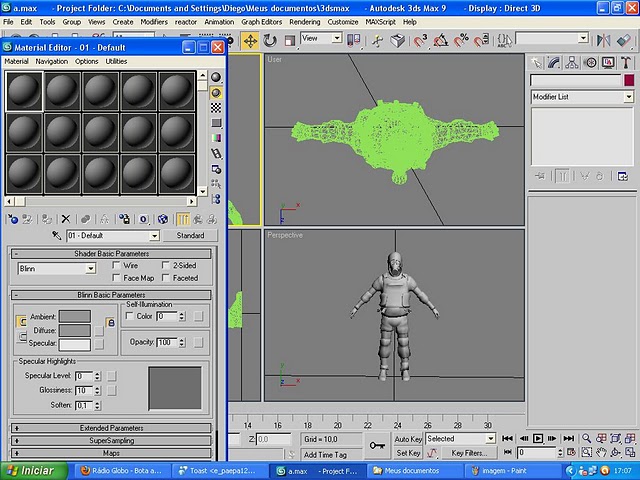This screenshot has width=640, height=480.
Task: Toggle Backlight icon in Material Editor
Action: pos(216,93)
